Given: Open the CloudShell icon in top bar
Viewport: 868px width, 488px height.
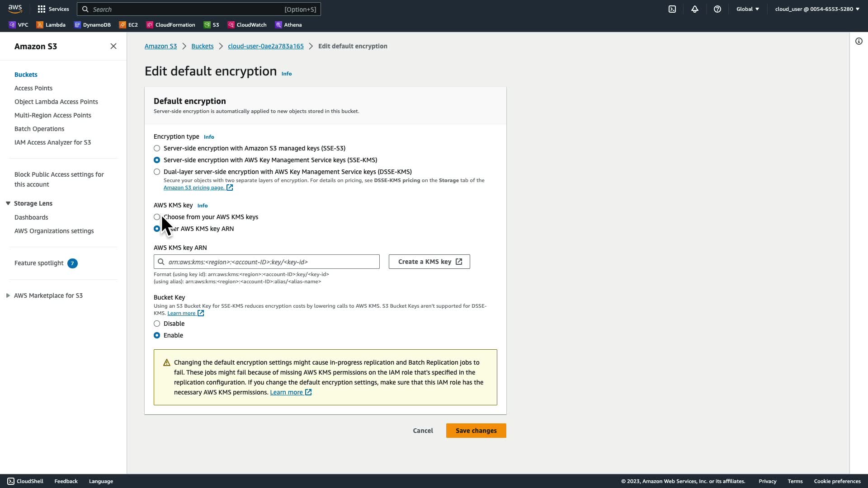Looking at the screenshot, I should tap(672, 9).
